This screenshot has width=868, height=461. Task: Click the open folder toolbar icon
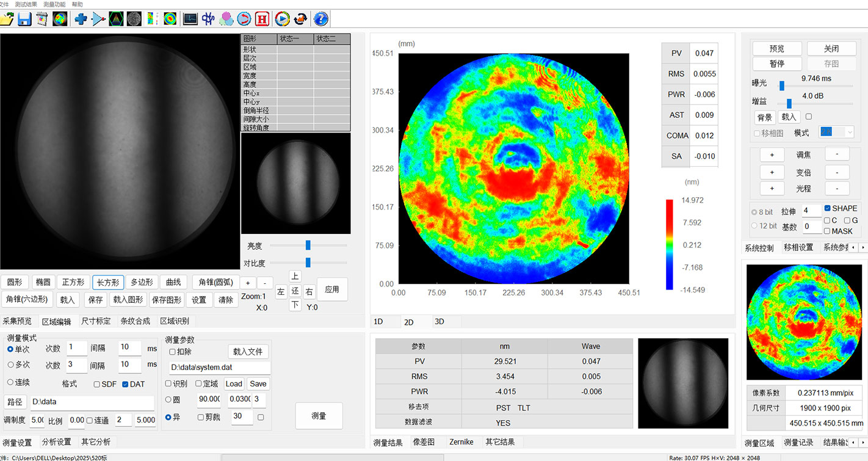tap(7, 19)
